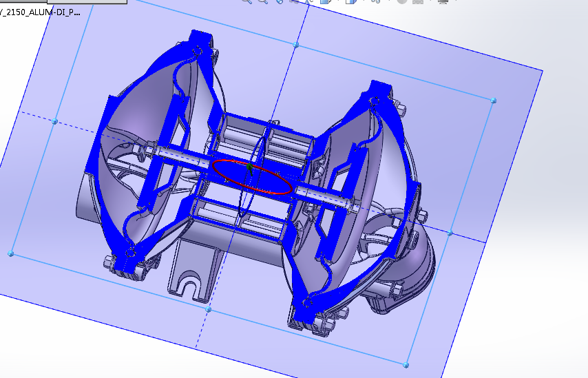The width and height of the screenshot is (588, 378).
Task: Click the Zoom to Area magnifier icon
Action: pyautogui.click(x=263, y=1)
